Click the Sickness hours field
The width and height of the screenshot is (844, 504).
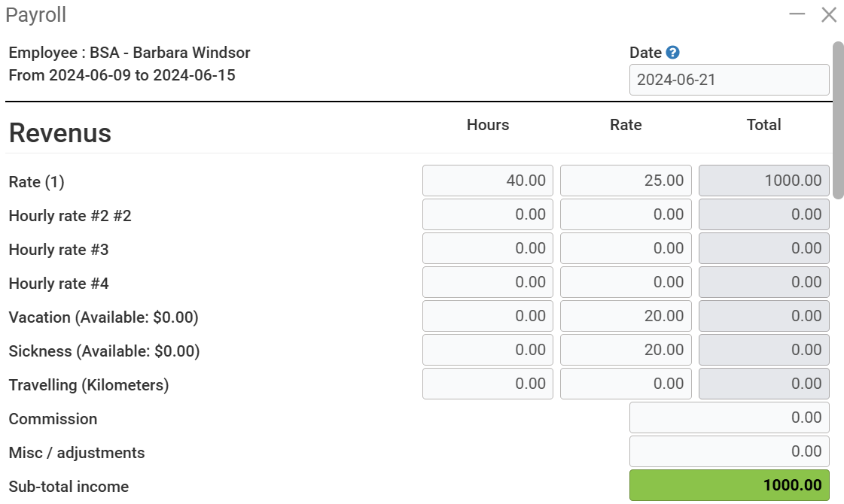point(488,351)
